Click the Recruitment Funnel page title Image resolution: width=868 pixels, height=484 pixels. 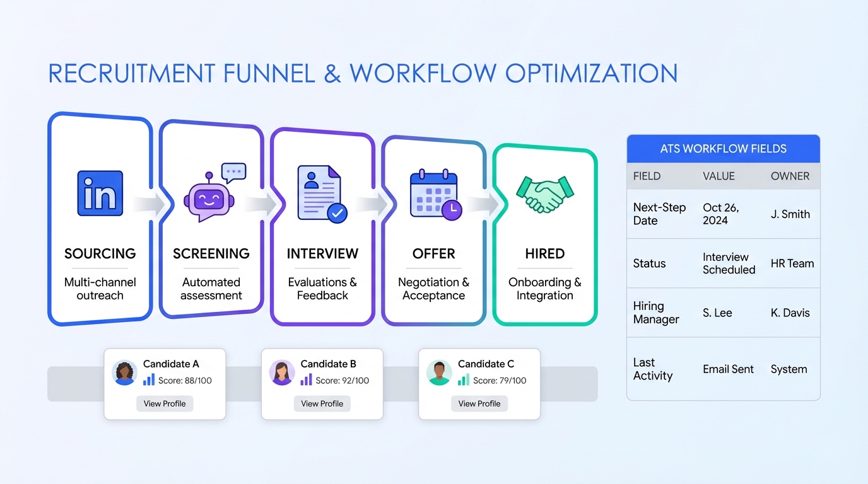click(363, 74)
